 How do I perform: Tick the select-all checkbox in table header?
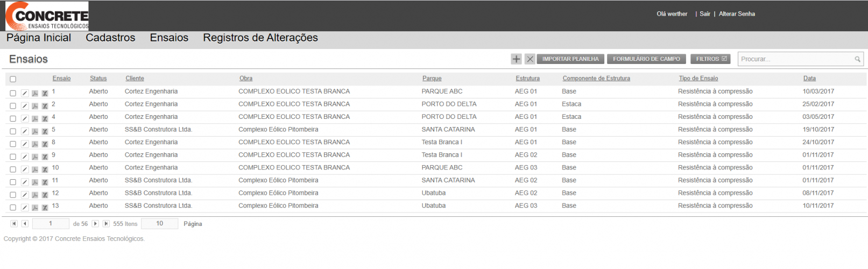coord(13,79)
